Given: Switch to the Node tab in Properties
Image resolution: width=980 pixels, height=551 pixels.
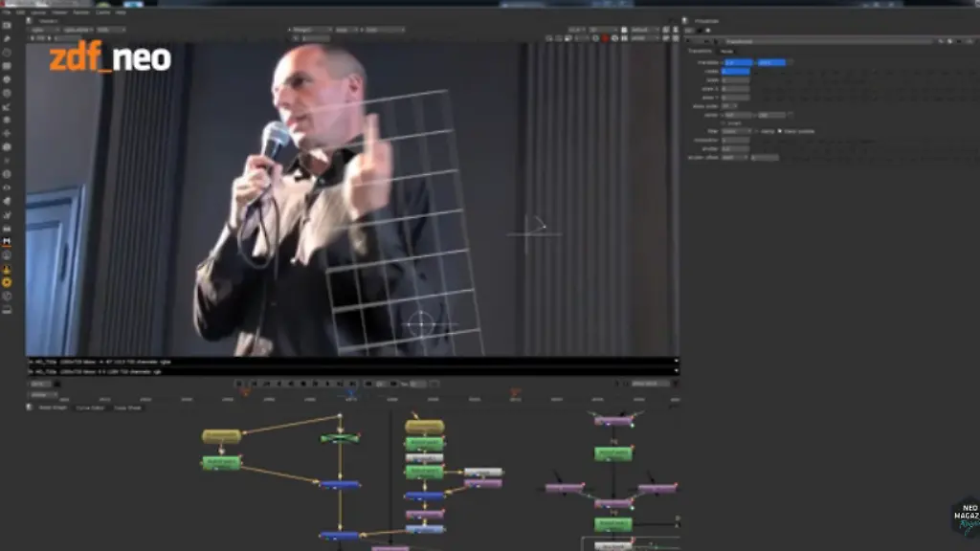Looking at the screenshot, I should coord(727,51).
